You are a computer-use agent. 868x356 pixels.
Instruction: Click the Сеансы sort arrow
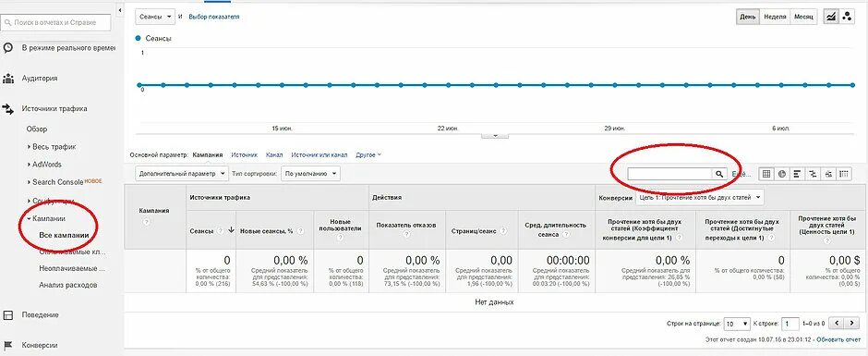[x=231, y=230]
